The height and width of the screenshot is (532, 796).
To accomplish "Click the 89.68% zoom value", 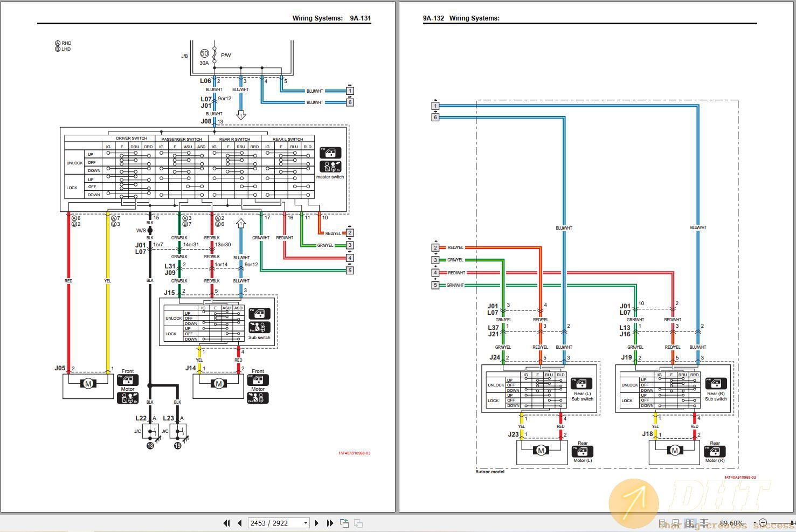I will [x=731, y=523].
